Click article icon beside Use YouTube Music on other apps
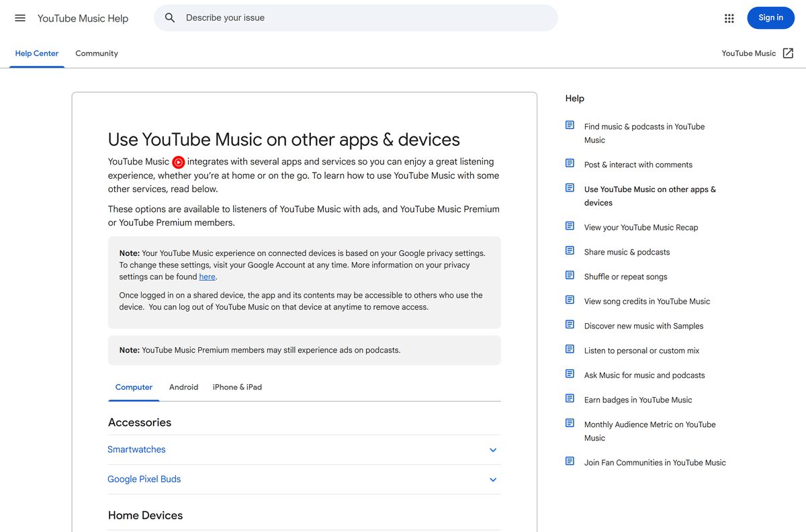The image size is (806, 532). pyautogui.click(x=570, y=188)
